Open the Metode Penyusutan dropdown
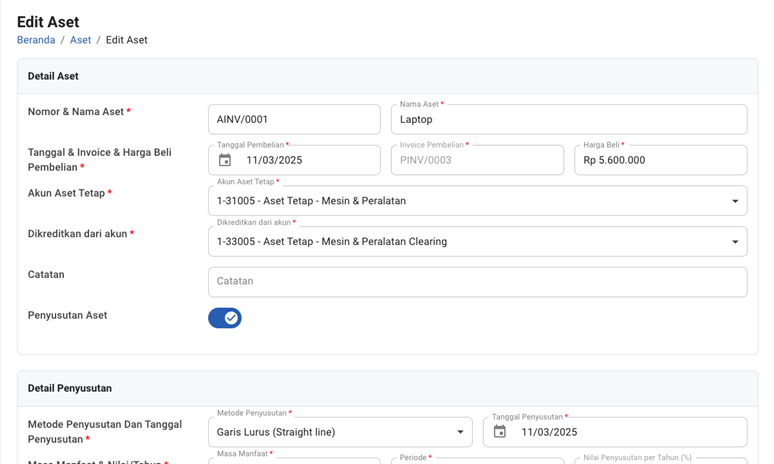The height and width of the screenshot is (464, 774). pyautogui.click(x=461, y=432)
